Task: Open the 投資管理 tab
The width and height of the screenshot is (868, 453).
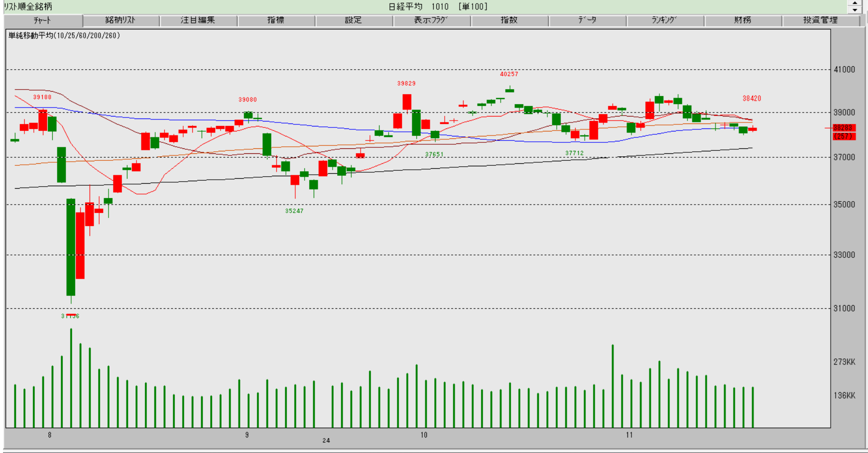Action: 820,20
